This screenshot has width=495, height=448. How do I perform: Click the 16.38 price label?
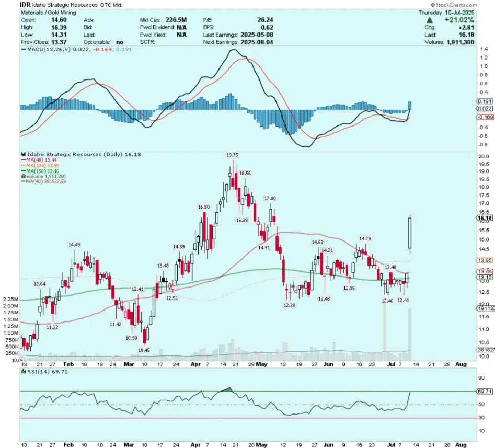242,221
